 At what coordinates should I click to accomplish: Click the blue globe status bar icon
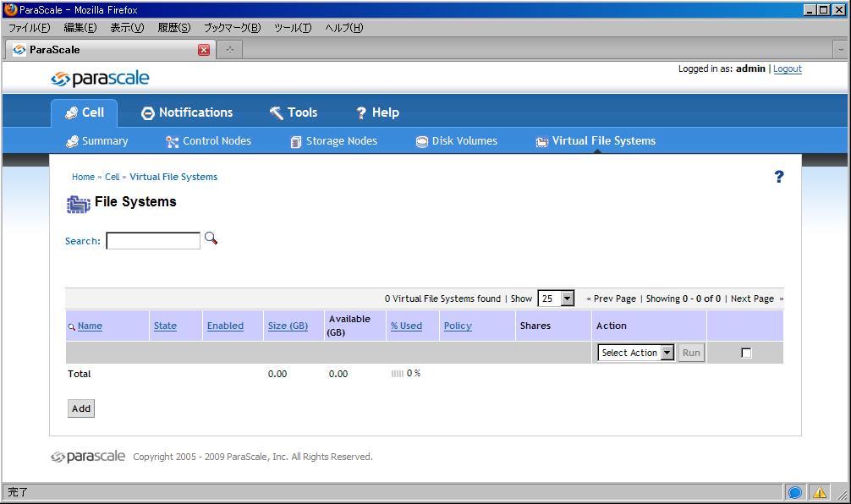pos(794,492)
